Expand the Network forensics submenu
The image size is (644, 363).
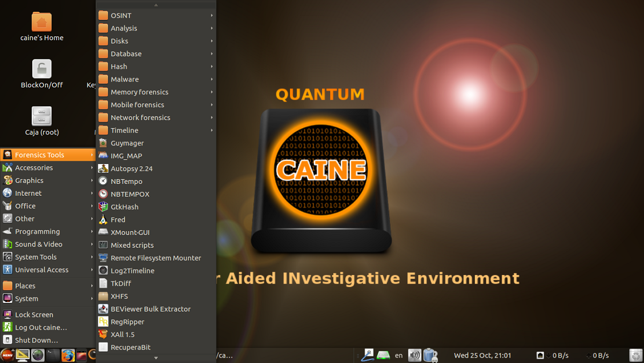(x=156, y=117)
